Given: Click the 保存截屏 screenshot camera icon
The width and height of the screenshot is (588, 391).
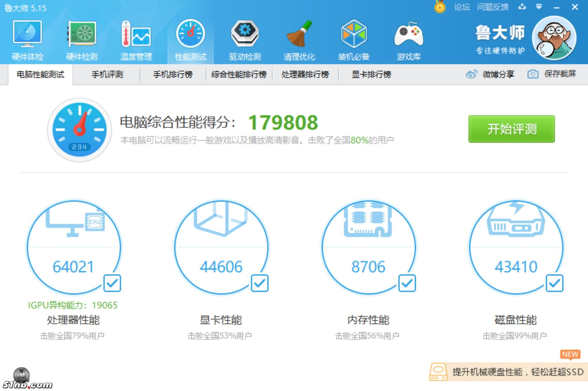Looking at the screenshot, I should click(x=533, y=74).
